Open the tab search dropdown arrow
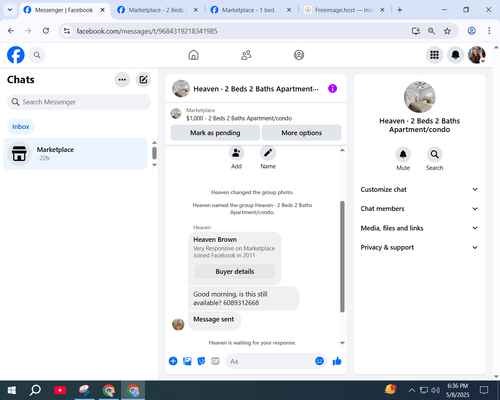Viewport: 500px width, 400px height. pos(10,10)
